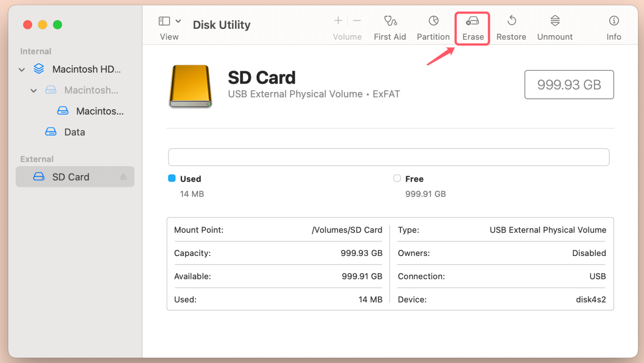This screenshot has height=363, width=644.
Task: Click the First Aid stethoscope icon
Action: coord(390,21)
